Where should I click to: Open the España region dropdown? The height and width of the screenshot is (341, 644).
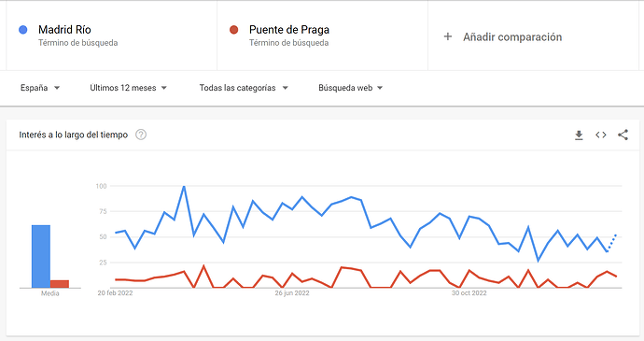point(40,88)
